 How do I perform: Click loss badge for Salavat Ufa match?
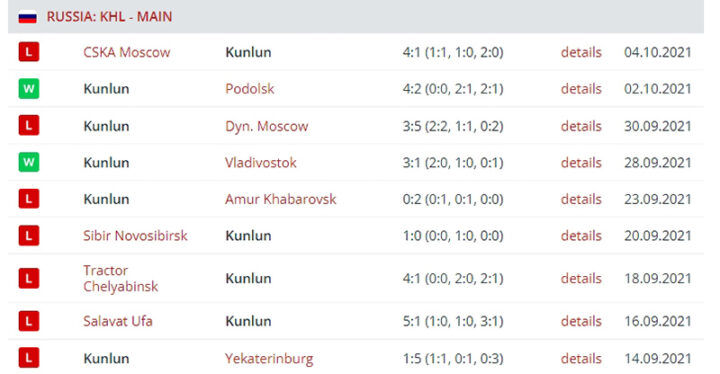(x=28, y=321)
